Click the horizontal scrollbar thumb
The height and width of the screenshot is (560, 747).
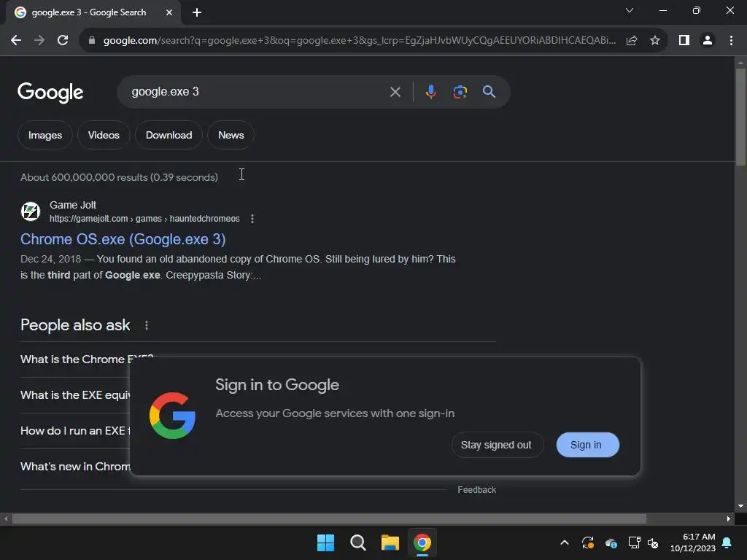[329, 518]
